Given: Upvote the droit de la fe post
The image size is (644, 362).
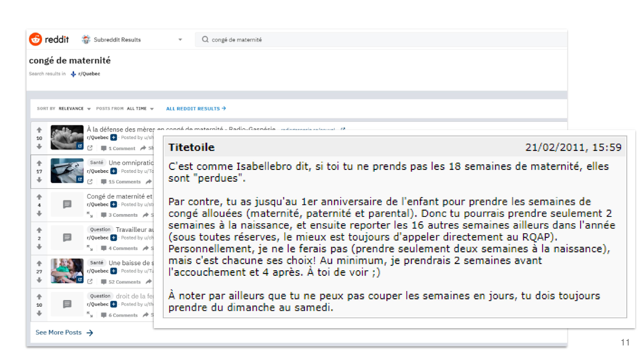Looking at the screenshot, I should (x=39, y=297).
